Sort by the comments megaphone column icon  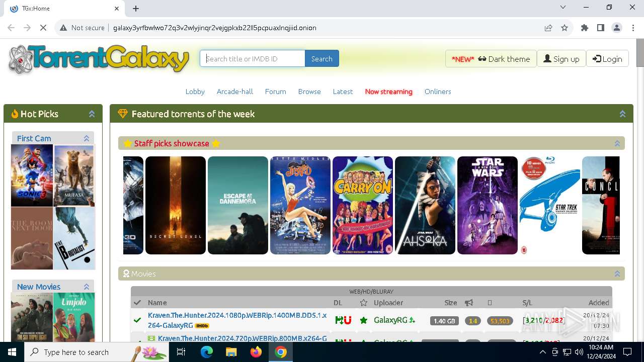click(x=469, y=303)
